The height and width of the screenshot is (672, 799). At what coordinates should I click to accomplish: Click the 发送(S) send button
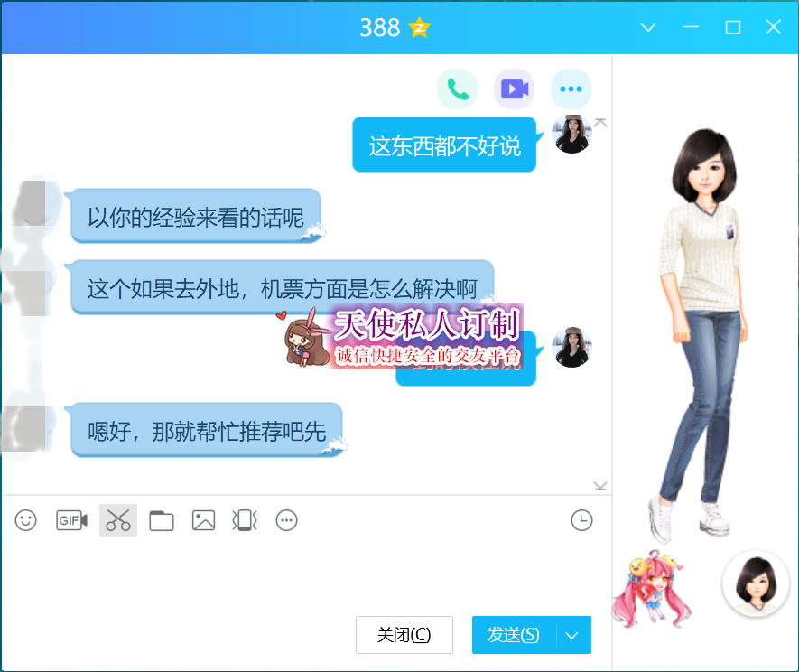point(514,635)
